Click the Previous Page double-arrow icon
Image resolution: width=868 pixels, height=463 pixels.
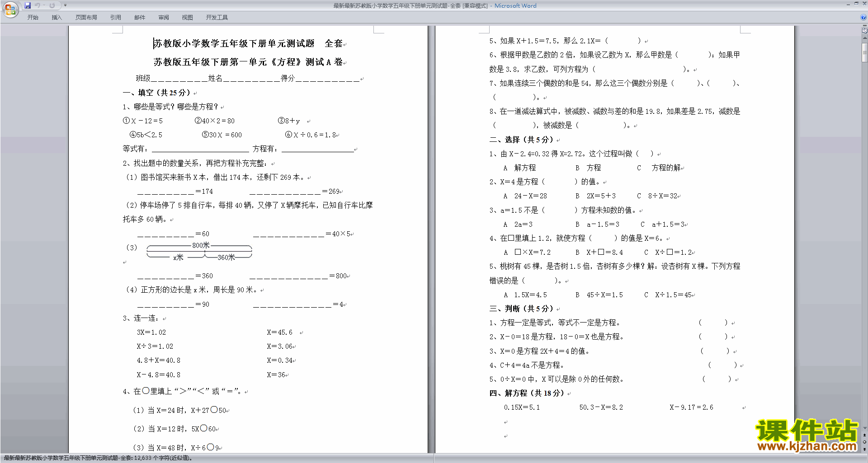point(865,435)
